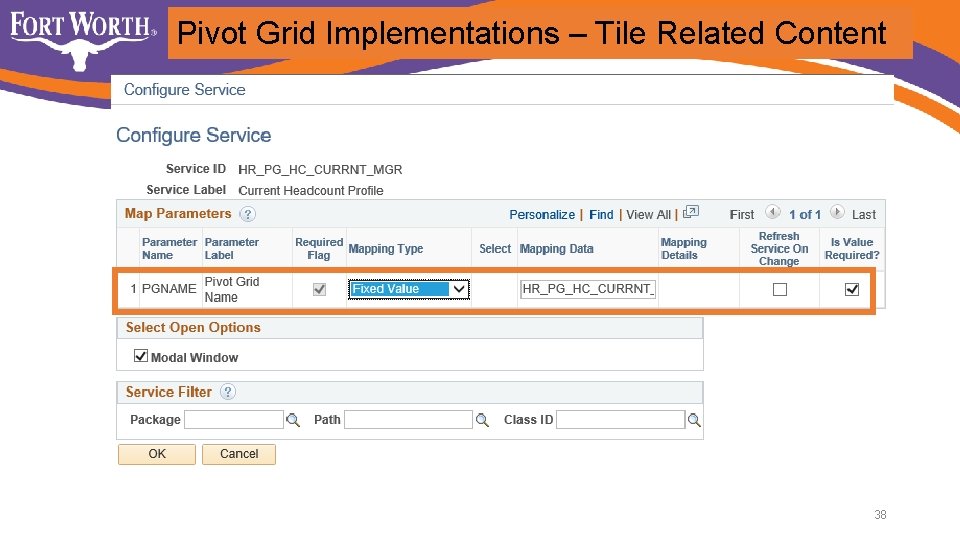This screenshot has width=960, height=540.
Task: Focus the Mapping Data input field
Action: pos(588,289)
